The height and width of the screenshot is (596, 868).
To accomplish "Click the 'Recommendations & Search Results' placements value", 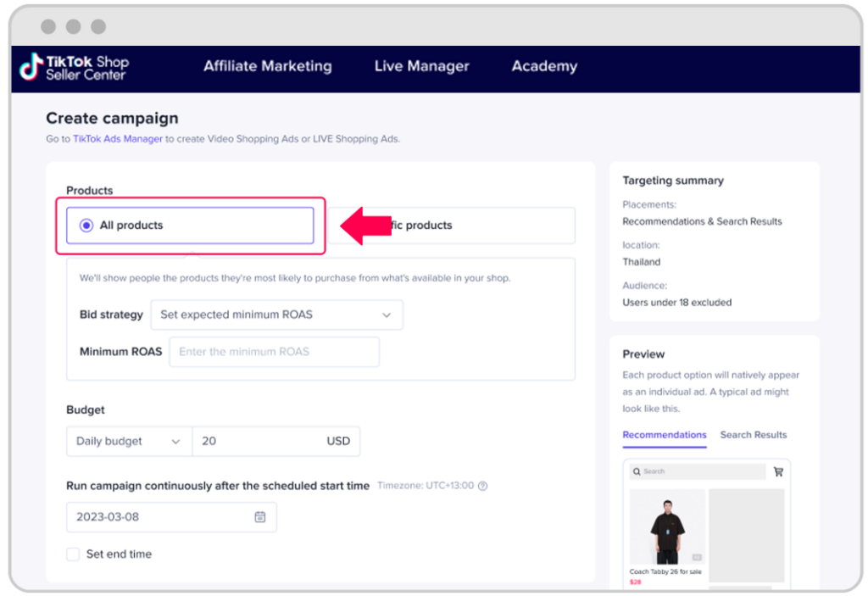I will [702, 221].
